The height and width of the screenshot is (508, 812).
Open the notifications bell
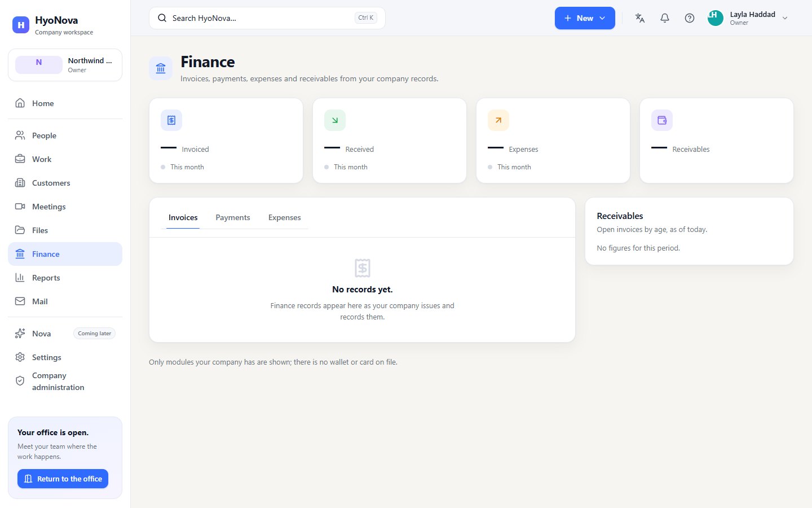pyautogui.click(x=665, y=18)
